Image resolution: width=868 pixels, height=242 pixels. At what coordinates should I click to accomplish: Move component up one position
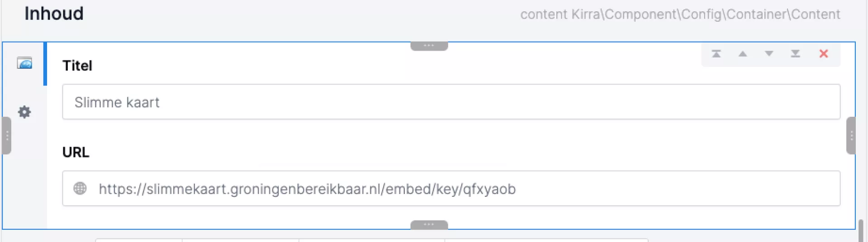743,54
